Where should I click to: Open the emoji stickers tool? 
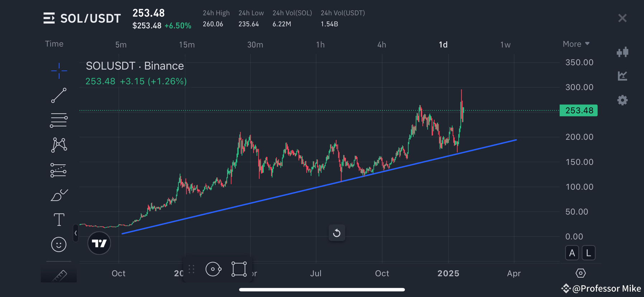click(x=59, y=245)
